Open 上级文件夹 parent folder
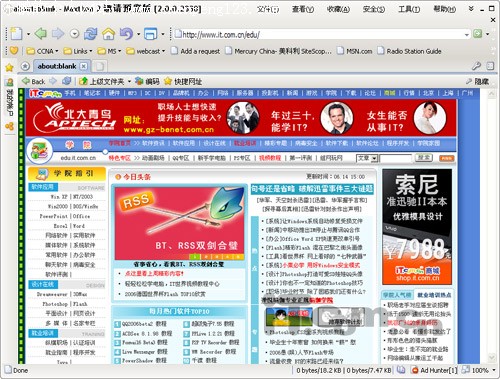500x379 pixels. (x=102, y=81)
